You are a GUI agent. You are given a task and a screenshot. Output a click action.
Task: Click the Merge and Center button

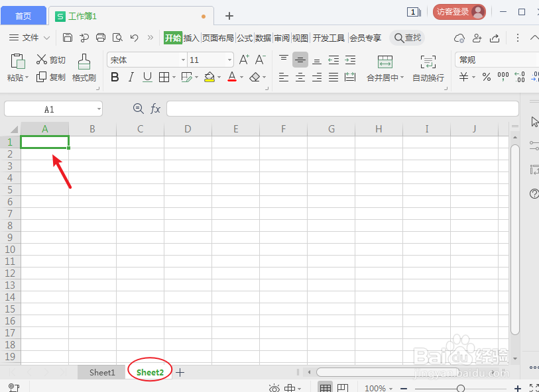[x=385, y=68]
